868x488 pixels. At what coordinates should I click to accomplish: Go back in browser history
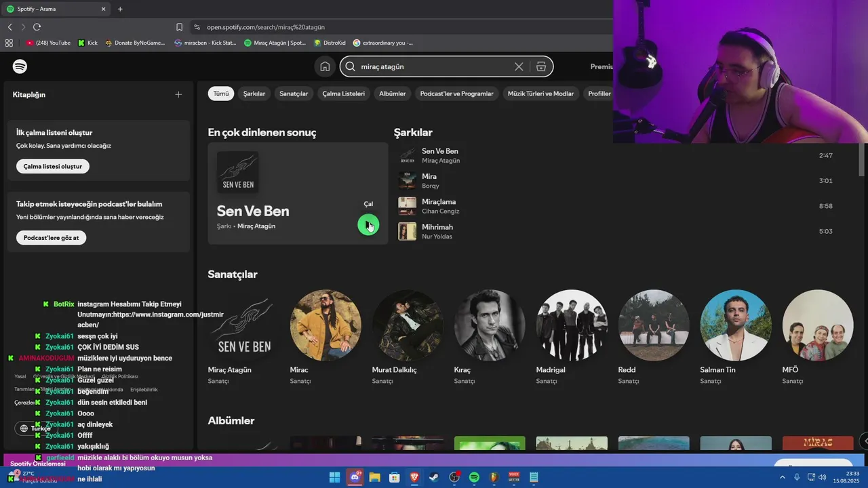click(x=9, y=27)
